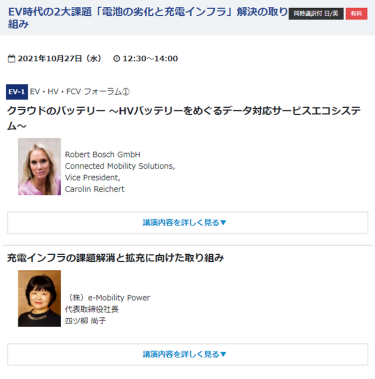The width and height of the screenshot is (375, 379).
Task: Click the 四ツ柳 尚子 speaker name
Action: (x=85, y=321)
